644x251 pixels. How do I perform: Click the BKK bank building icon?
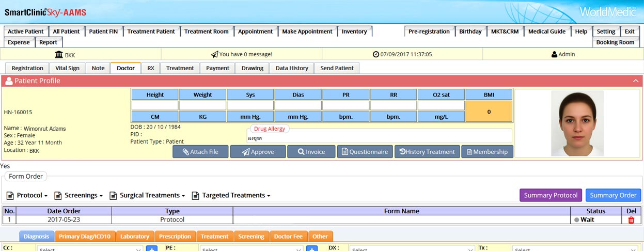59,54
